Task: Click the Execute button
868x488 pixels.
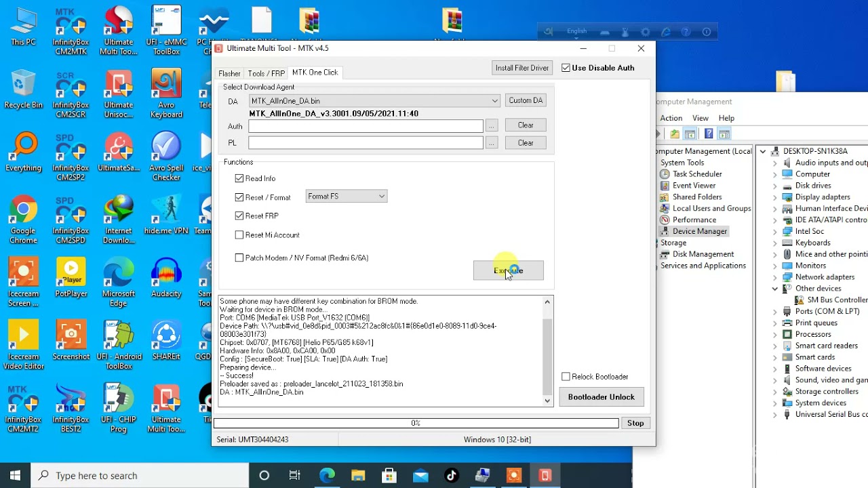Action: (509, 270)
